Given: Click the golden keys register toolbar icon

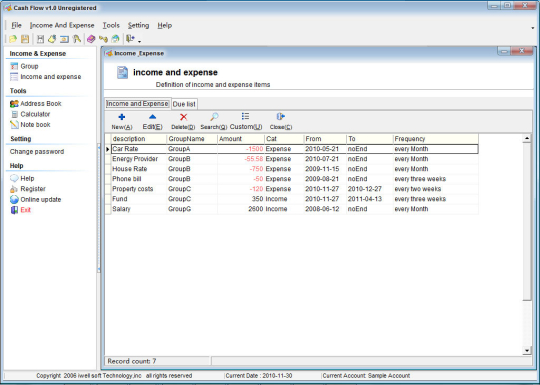Looking at the screenshot, I should click(103, 39).
